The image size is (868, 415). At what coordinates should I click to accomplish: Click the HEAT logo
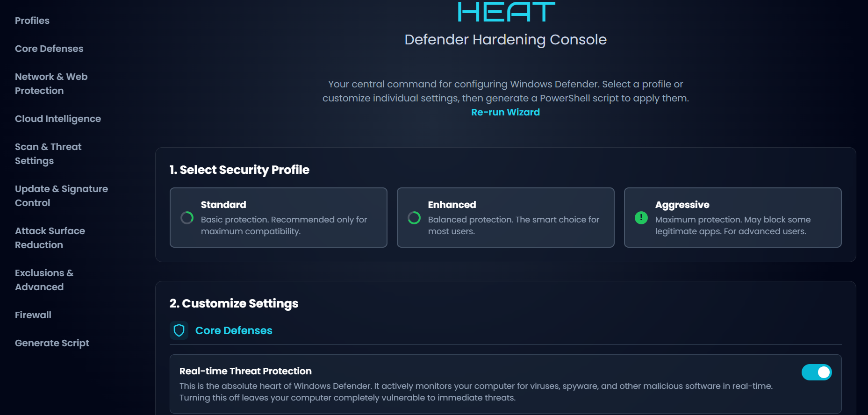[x=506, y=12]
